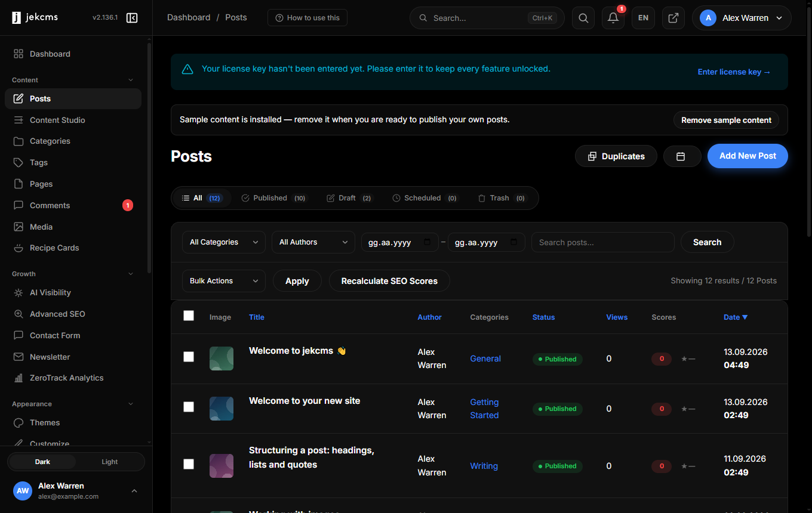Image resolution: width=812 pixels, height=513 pixels.
Task: Check the 'Structuring a post' row checkbox
Action: pos(189,464)
